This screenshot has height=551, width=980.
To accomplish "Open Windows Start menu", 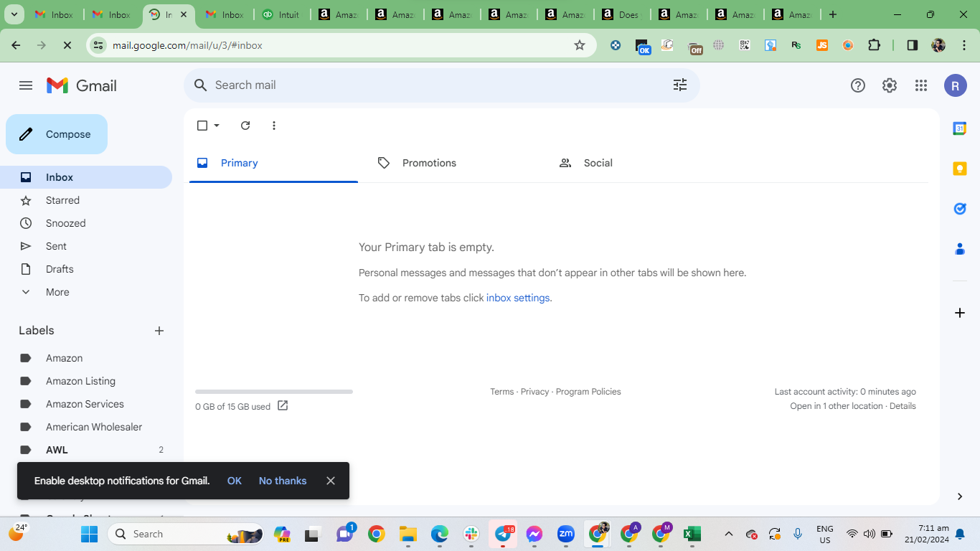I will pos(89,534).
